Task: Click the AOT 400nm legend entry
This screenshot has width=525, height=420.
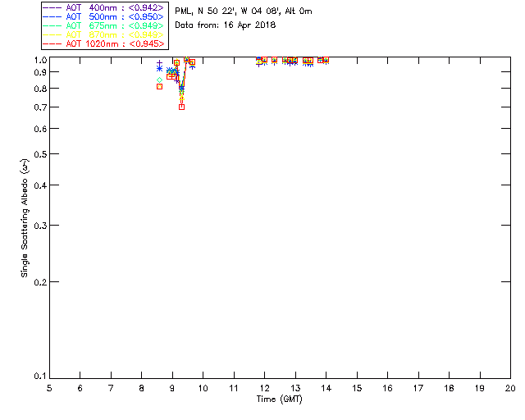Action: pyautogui.click(x=104, y=7)
